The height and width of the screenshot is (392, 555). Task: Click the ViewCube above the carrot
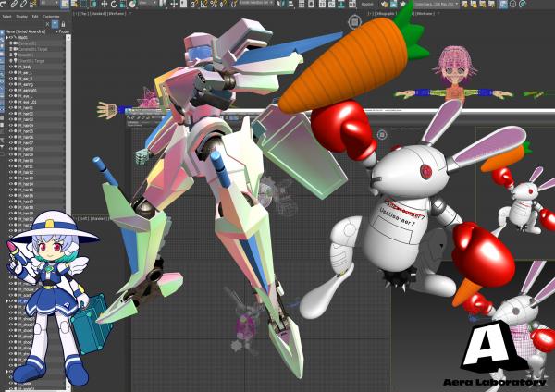click(354, 22)
